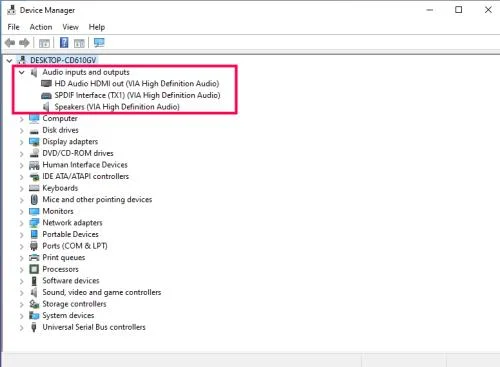Collapse Audio inputs and outputs chevron
Screen dimensions: 500x367
click(22, 72)
